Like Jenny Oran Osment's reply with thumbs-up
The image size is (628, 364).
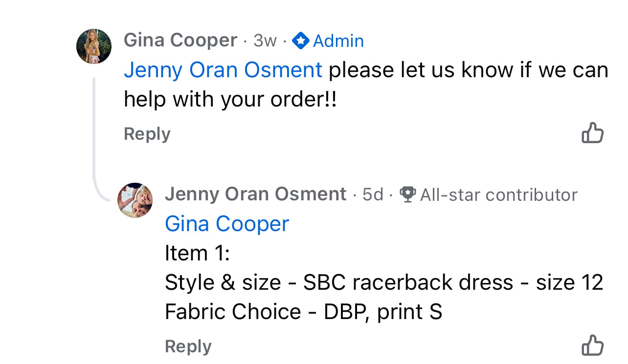[x=592, y=345]
